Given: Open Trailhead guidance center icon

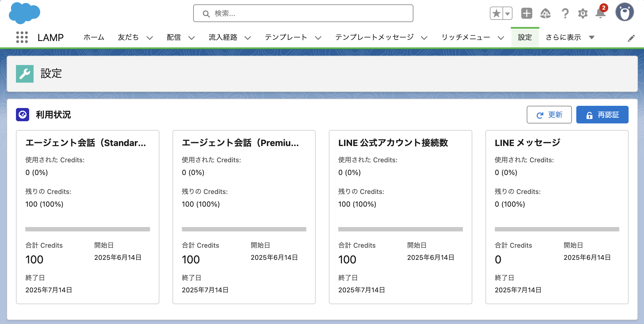Looking at the screenshot, I should pyautogui.click(x=545, y=13).
